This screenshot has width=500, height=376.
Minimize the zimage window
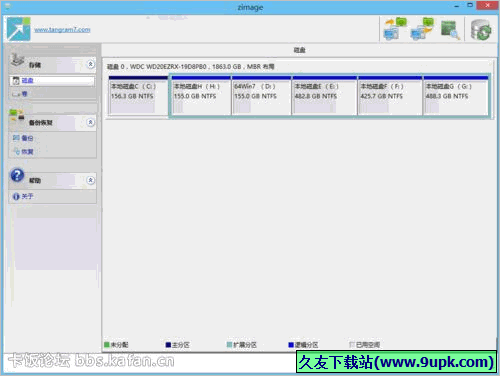tap(456, 6)
